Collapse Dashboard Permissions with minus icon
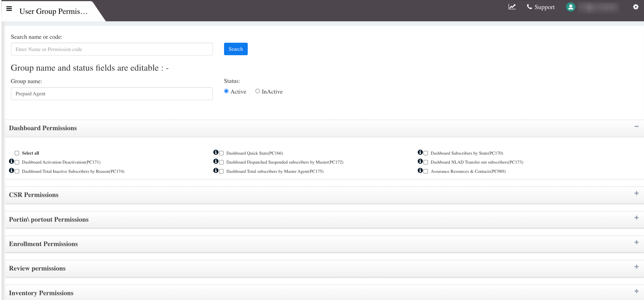The image size is (644, 300). pyautogui.click(x=637, y=127)
